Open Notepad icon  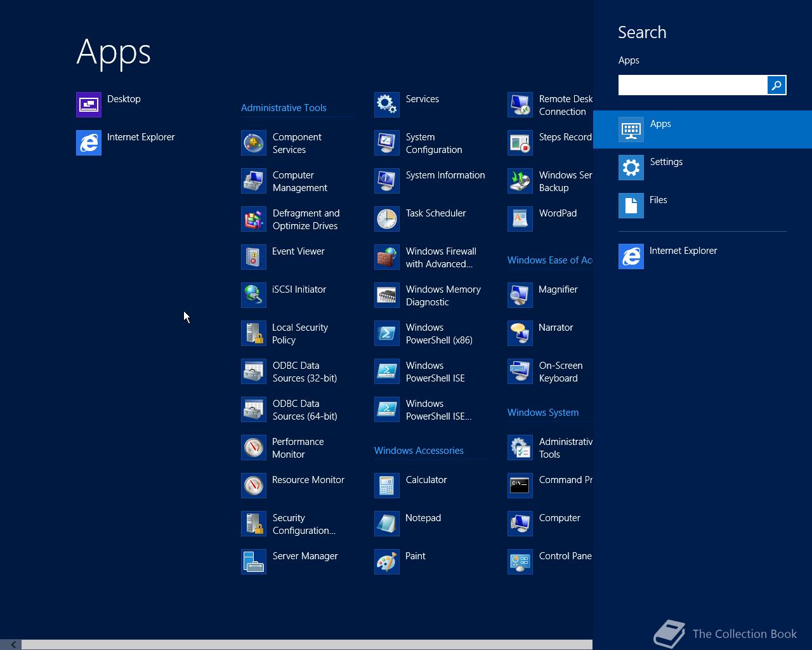pos(387,524)
